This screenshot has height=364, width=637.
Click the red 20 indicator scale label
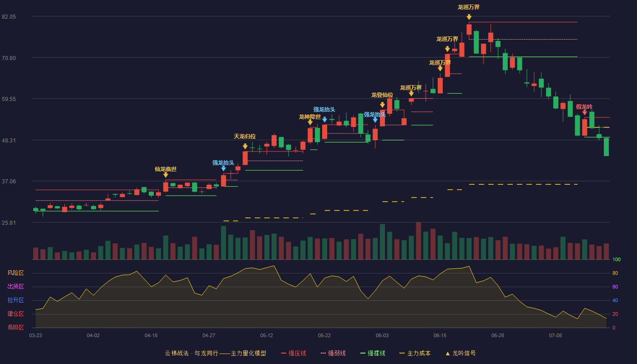click(x=615, y=314)
